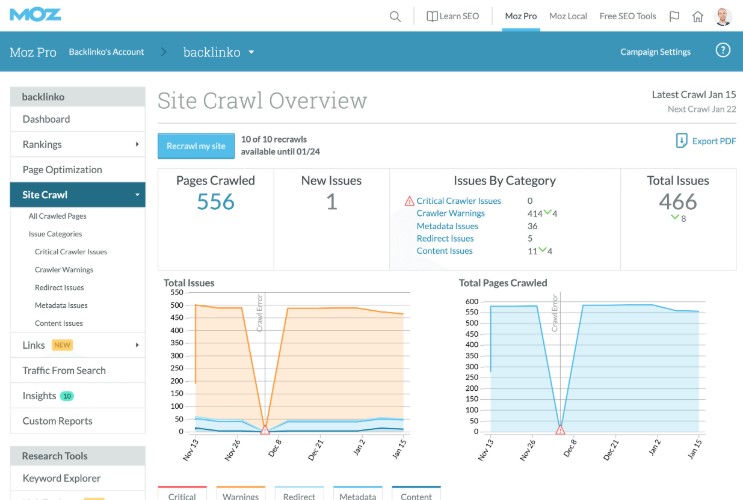Click Critical Crawler Issues category link

459,201
